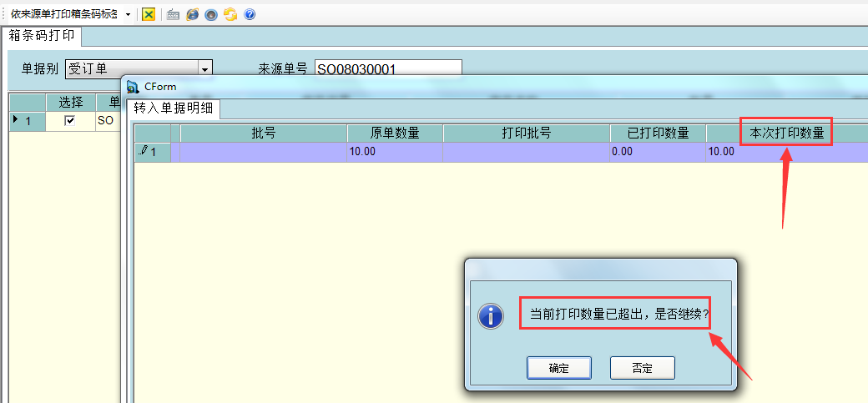Viewport: 868px width, 403px height.
Task: Click the 依来源单打印箱条码标签 toolbar label
Action: [64, 15]
